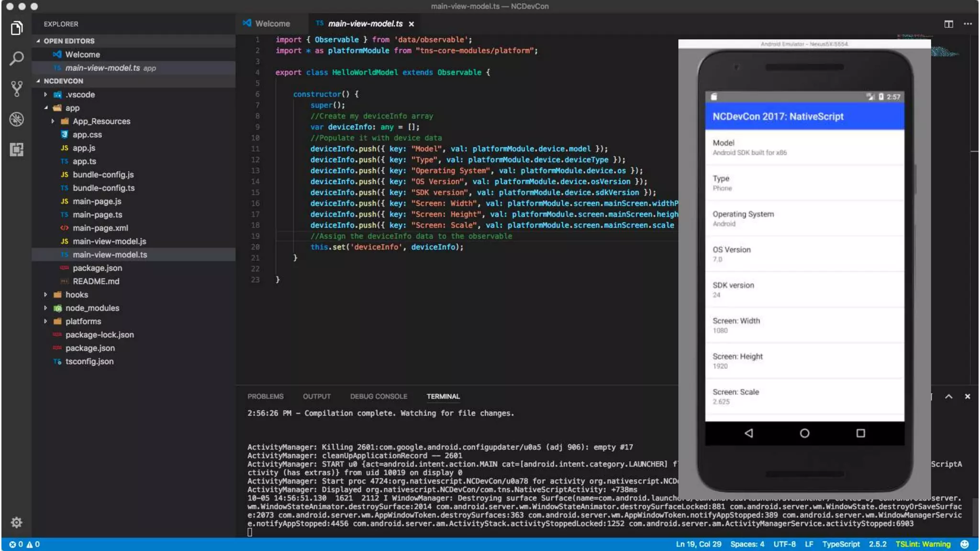Open the Source Control view icon
Viewport: 980px width, 551px height.
coord(16,88)
